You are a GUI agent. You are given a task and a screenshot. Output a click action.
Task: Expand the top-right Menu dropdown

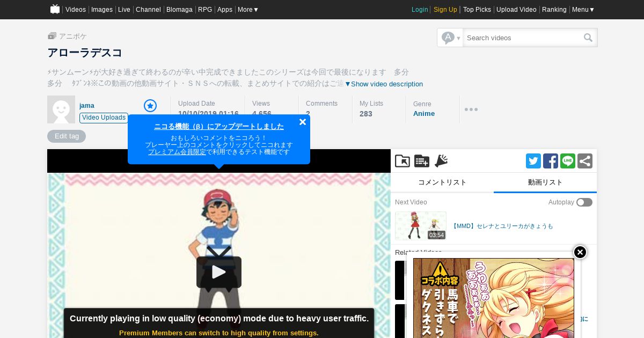(583, 10)
